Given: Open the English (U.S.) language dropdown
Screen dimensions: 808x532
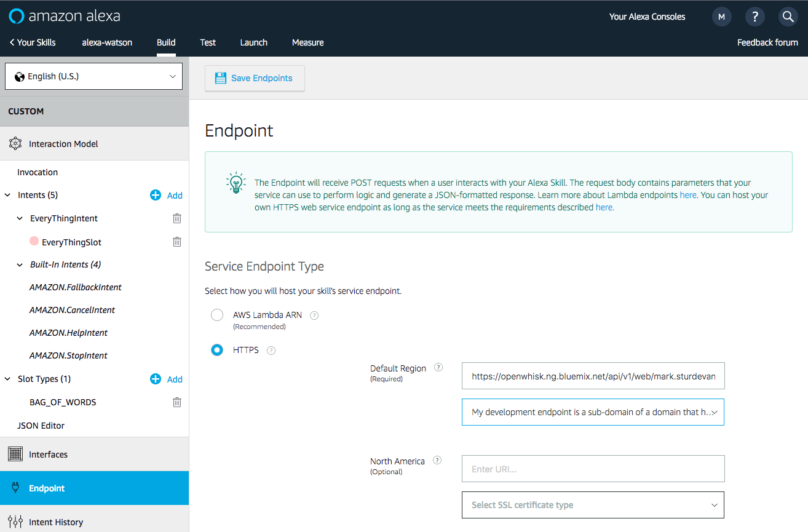Looking at the screenshot, I should pos(94,77).
